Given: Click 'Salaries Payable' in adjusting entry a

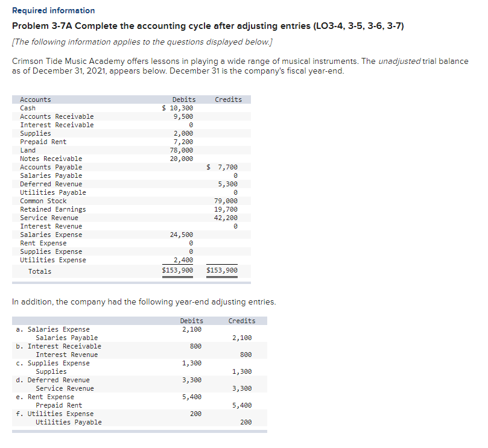Looking at the screenshot, I should pos(66,338).
